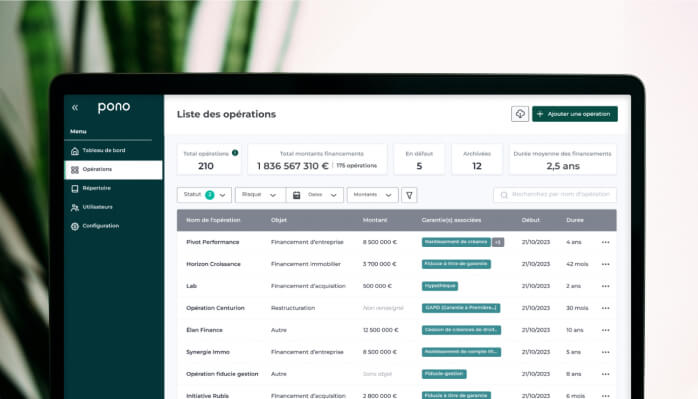Click the gear icon beside Configuration
Image resolution: width=698 pixels, height=399 pixels.
[x=75, y=226]
